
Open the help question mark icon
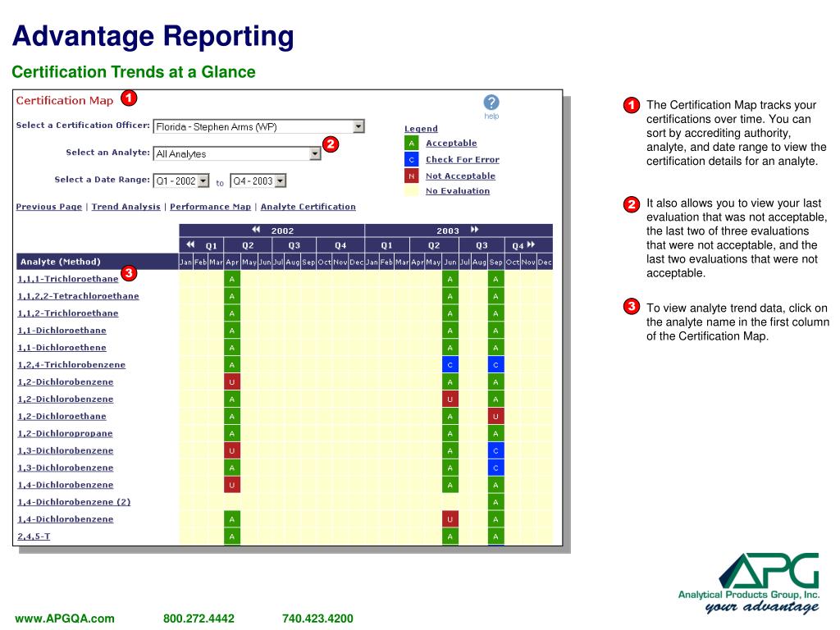click(491, 103)
